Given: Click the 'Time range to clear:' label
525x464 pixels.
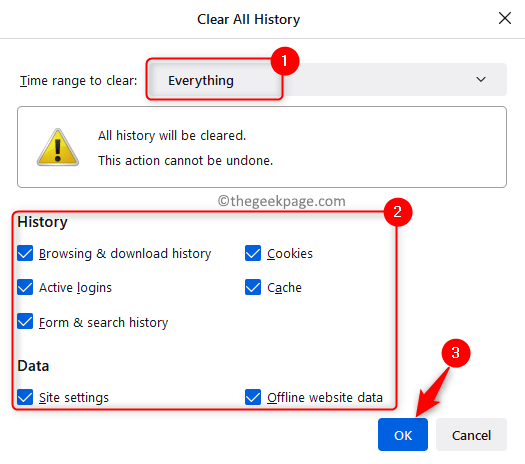Looking at the screenshot, I should 78,81.
